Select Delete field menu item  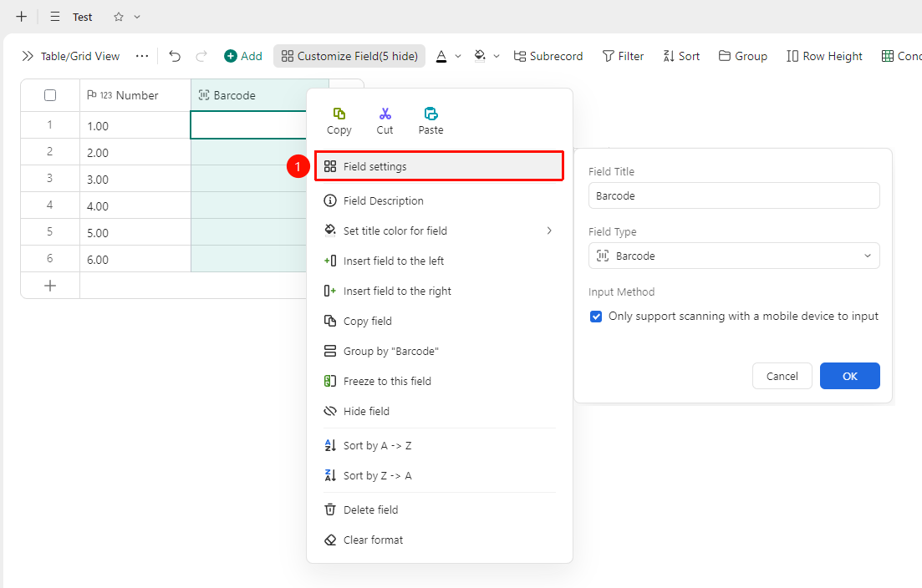point(439,509)
